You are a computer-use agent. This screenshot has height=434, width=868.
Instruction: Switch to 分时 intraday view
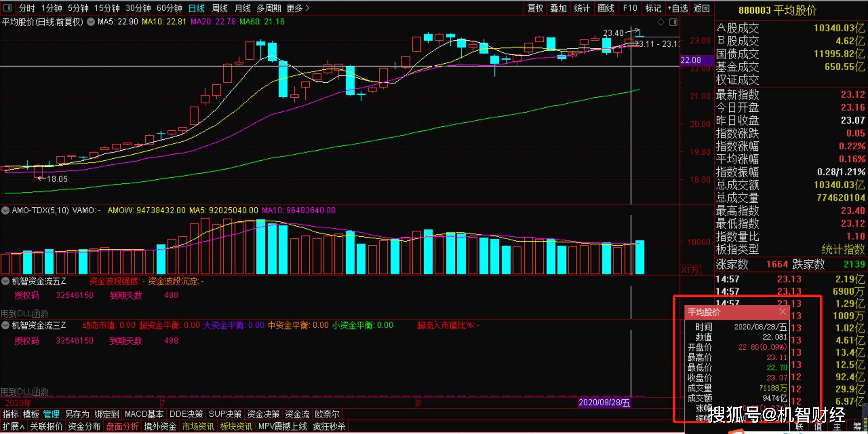pyautogui.click(x=27, y=8)
